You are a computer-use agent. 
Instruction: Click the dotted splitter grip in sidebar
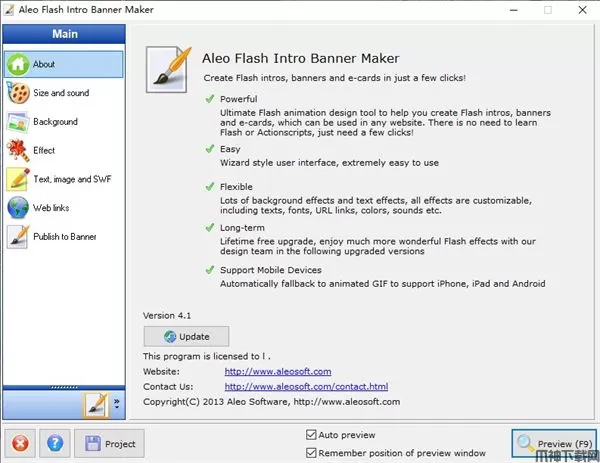point(64,387)
